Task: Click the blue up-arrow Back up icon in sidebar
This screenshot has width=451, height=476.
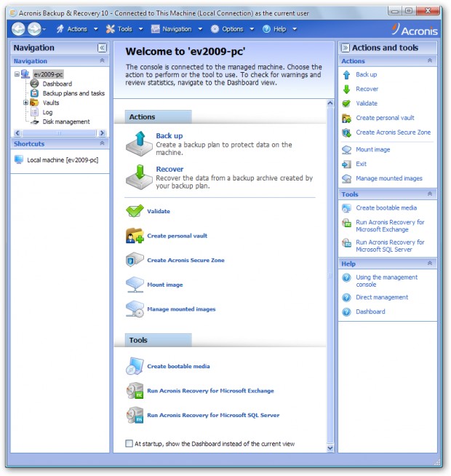Action: 346,75
